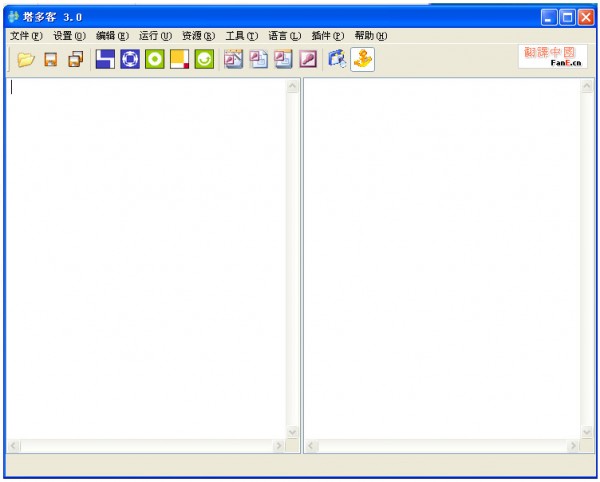Click the stacked floppies save-all icon
The width and height of the screenshot is (600, 482).
[75, 59]
